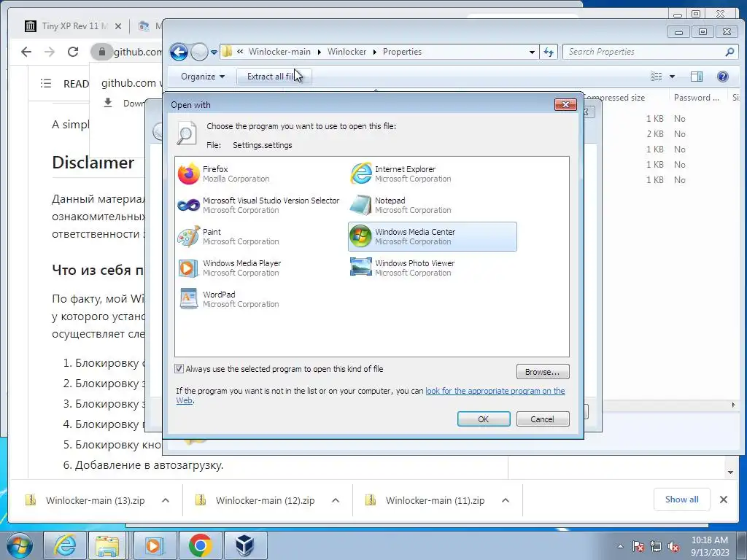Open the recent locations dropdown arrow in Explorer
Viewport: 747px width, 560px height.
point(214,52)
